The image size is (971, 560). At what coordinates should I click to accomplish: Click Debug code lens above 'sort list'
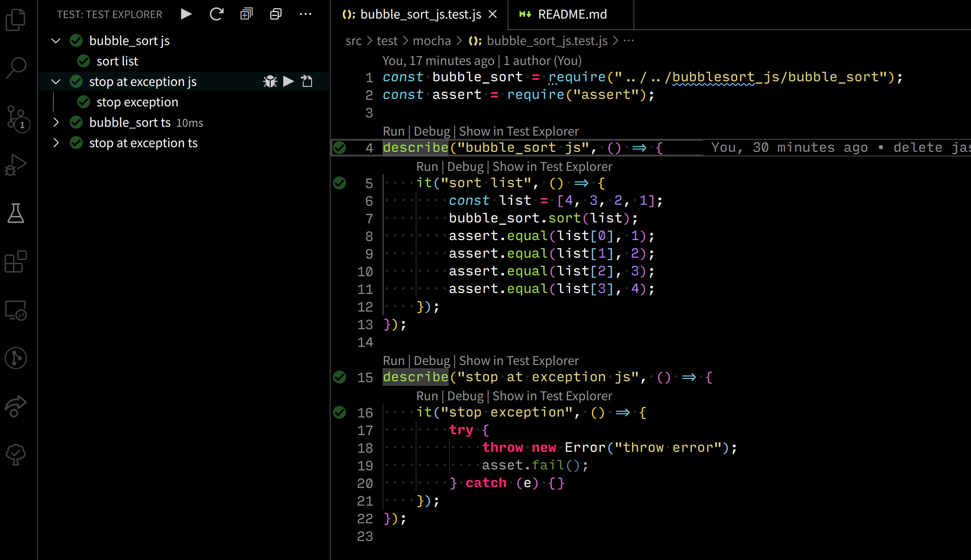tap(465, 166)
